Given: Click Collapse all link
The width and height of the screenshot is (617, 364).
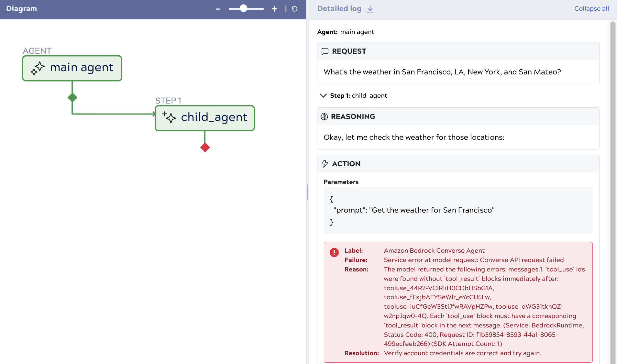Looking at the screenshot, I should click(591, 9).
